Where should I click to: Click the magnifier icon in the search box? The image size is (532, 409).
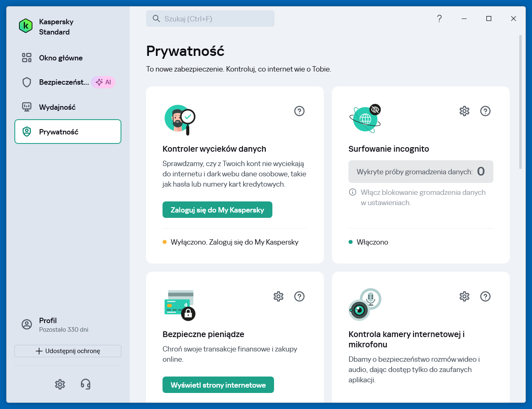(x=156, y=18)
